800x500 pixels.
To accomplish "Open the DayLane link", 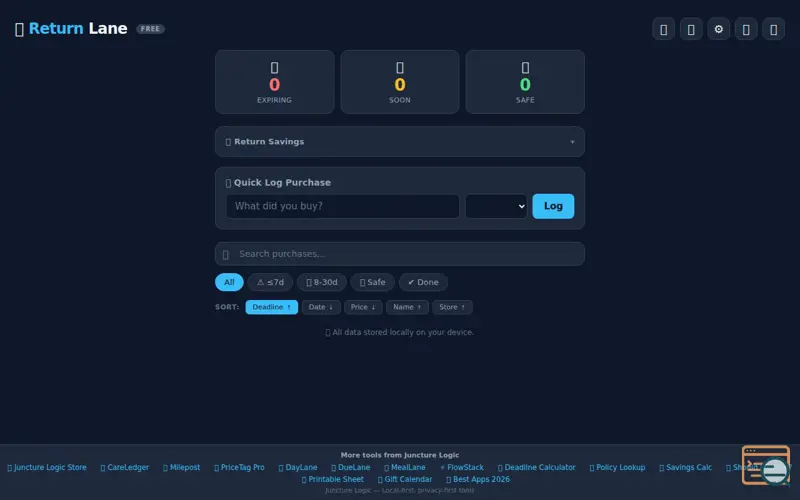I will pos(298,467).
